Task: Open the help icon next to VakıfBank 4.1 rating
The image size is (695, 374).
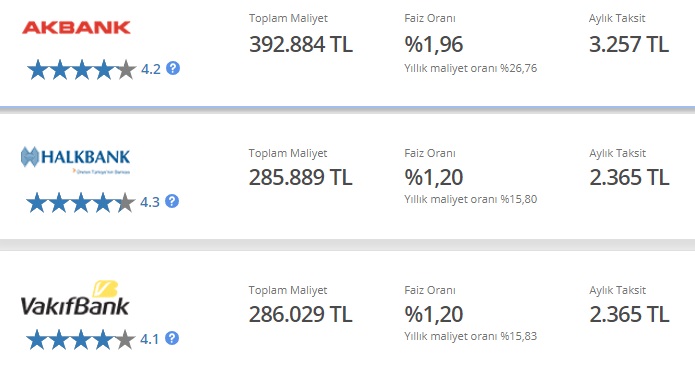Action: (172, 338)
